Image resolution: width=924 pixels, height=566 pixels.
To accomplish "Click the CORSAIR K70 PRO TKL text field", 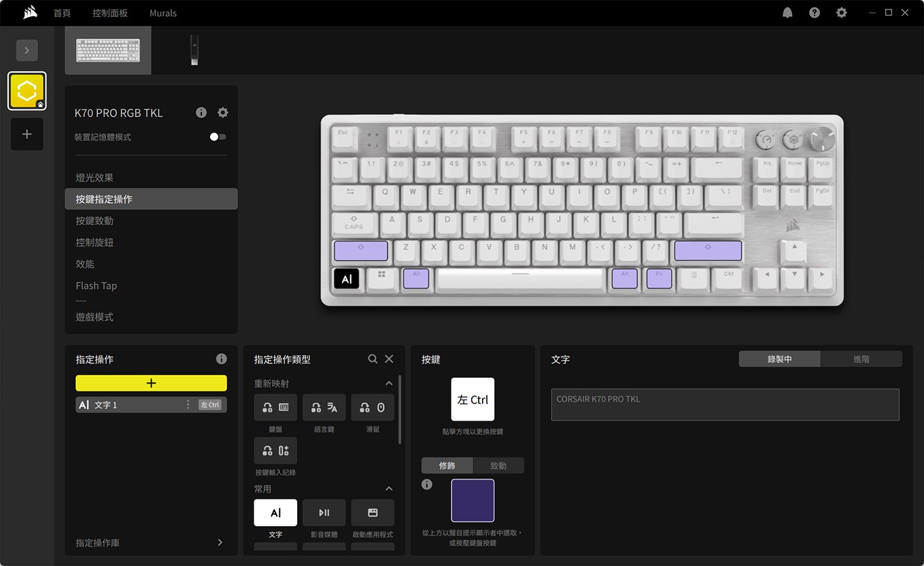I will click(x=725, y=404).
